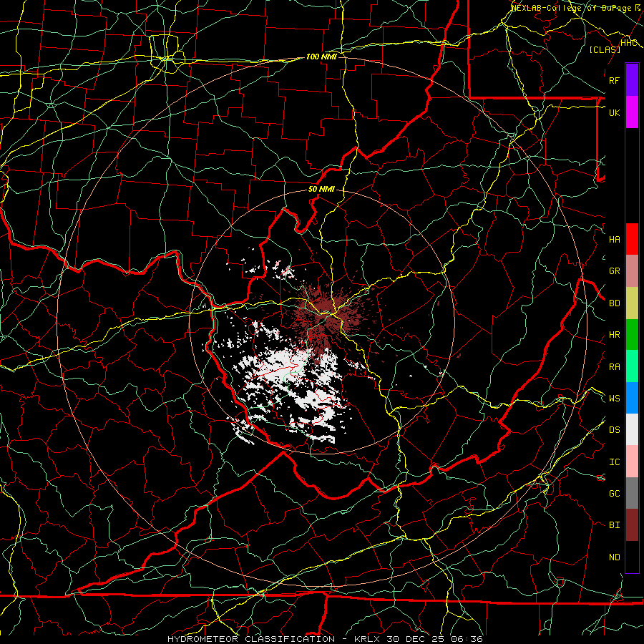644x644 pixels.
Task: Click the 'DS' legend label
Action: pyautogui.click(x=614, y=430)
